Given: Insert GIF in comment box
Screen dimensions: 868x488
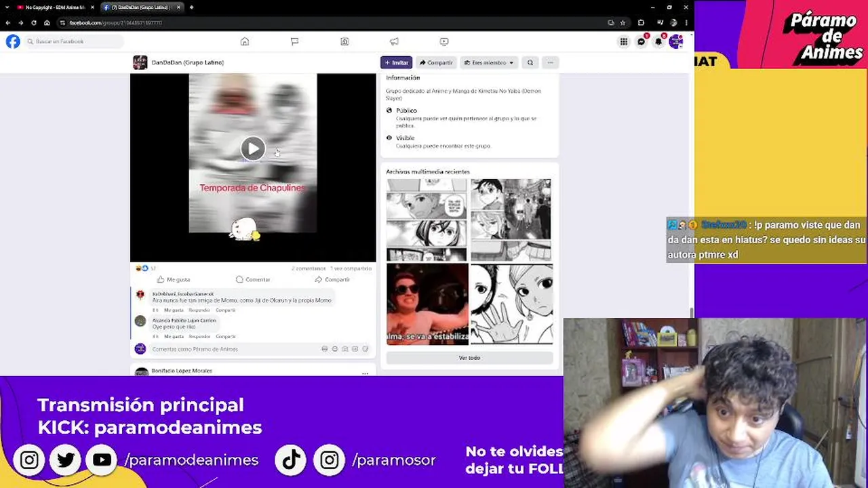Looking at the screenshot, I should [355, 349].
